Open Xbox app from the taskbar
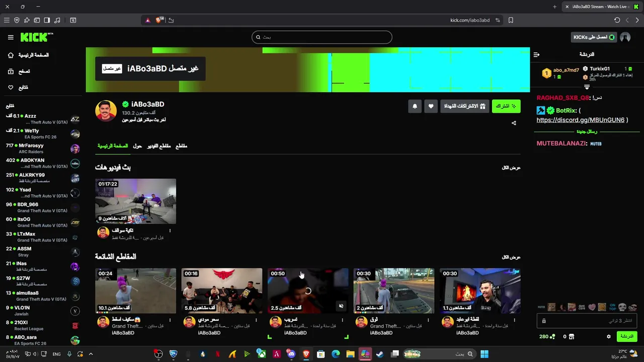 [262, 354]
